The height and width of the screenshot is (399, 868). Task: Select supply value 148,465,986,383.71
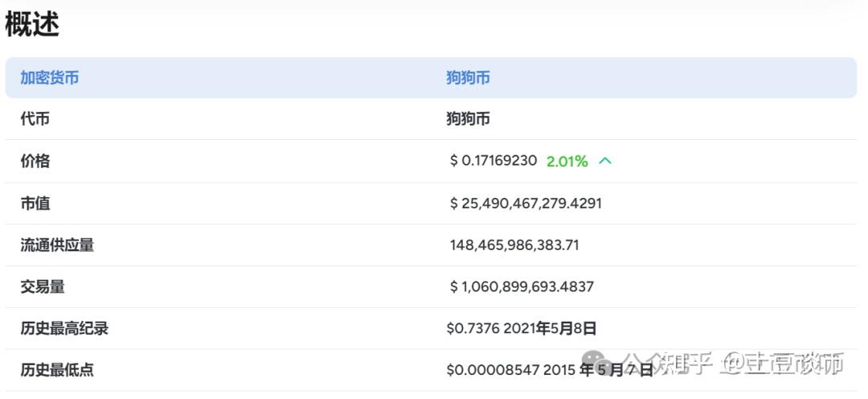[514, 245]
